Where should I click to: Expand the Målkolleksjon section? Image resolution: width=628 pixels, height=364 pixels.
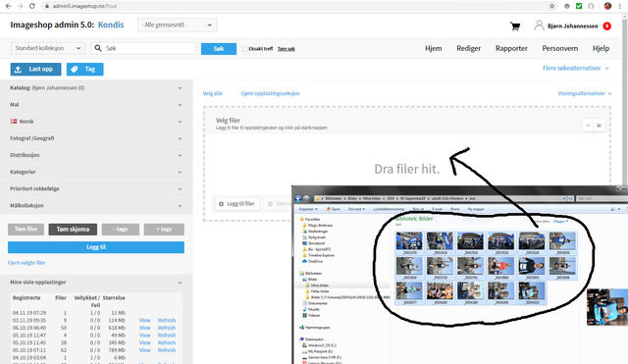[x=96, y=205]
